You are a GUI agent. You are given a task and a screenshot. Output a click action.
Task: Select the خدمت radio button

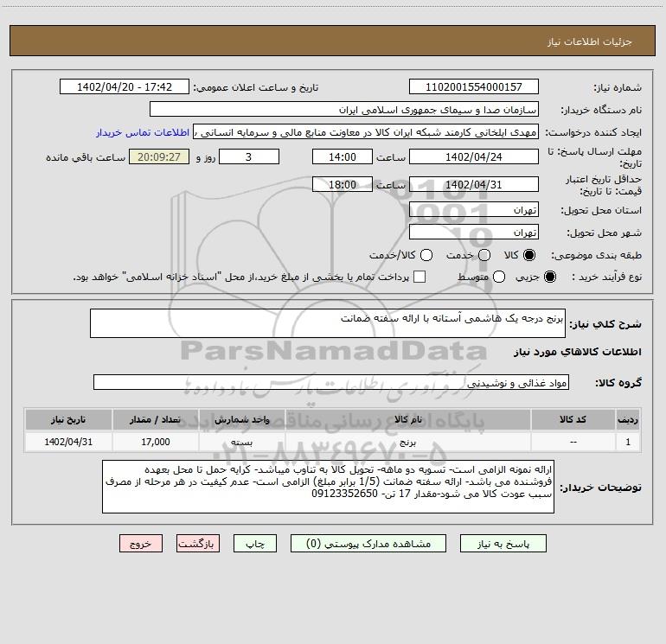click(484, 255)
